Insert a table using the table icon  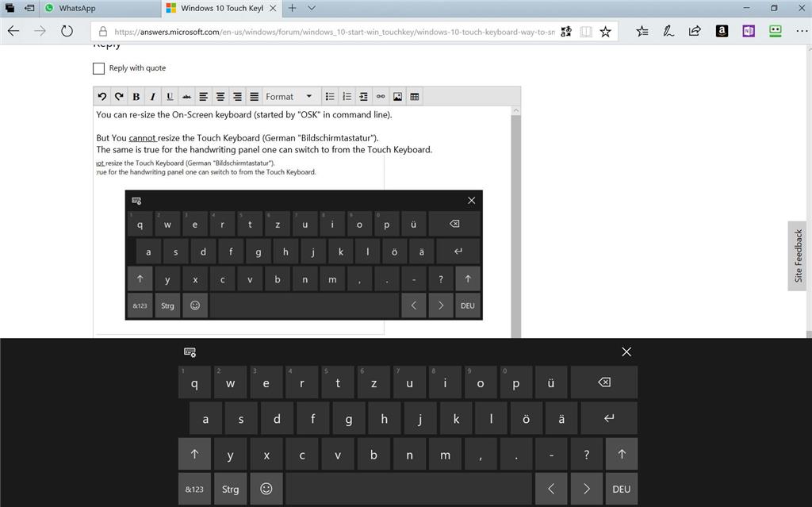414,96
